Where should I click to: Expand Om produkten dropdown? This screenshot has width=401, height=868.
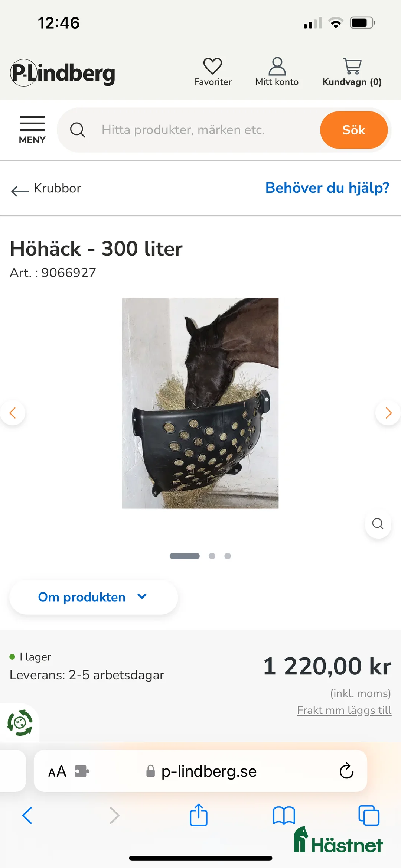[94, 597]
